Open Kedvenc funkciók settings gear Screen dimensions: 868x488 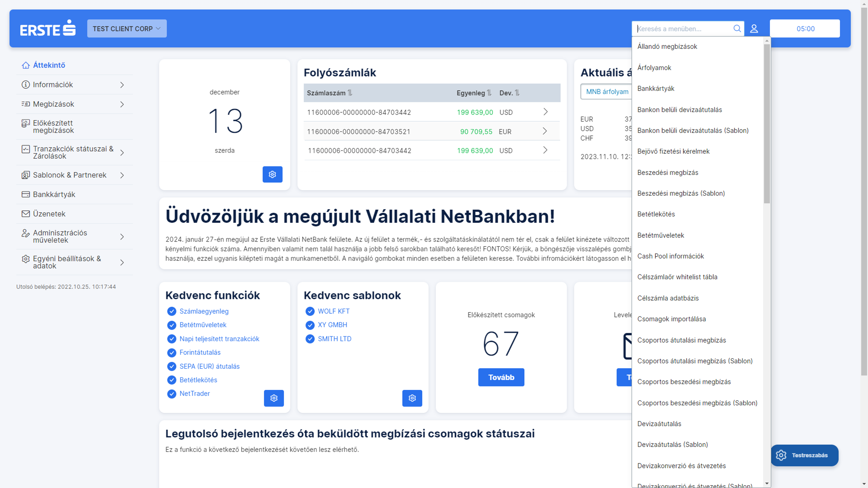point(274,398)
